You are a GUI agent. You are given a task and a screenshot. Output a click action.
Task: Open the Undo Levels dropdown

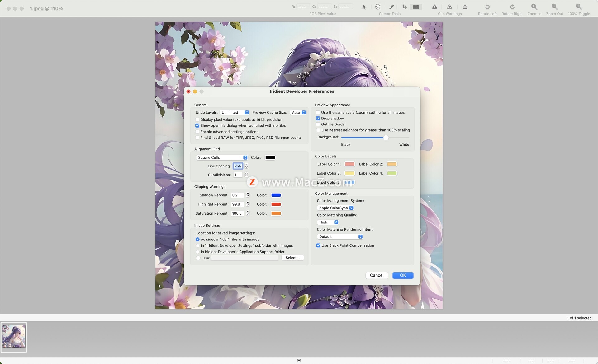click(235, 113)
